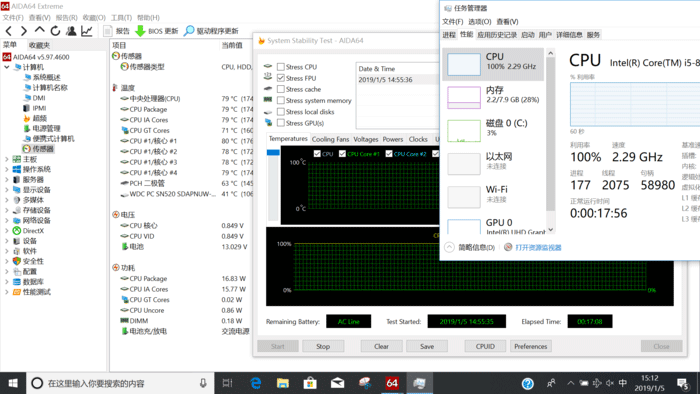700x394 pixels.
Task: Expand the 服务器 tree node
Action: [x=7, y=179]
